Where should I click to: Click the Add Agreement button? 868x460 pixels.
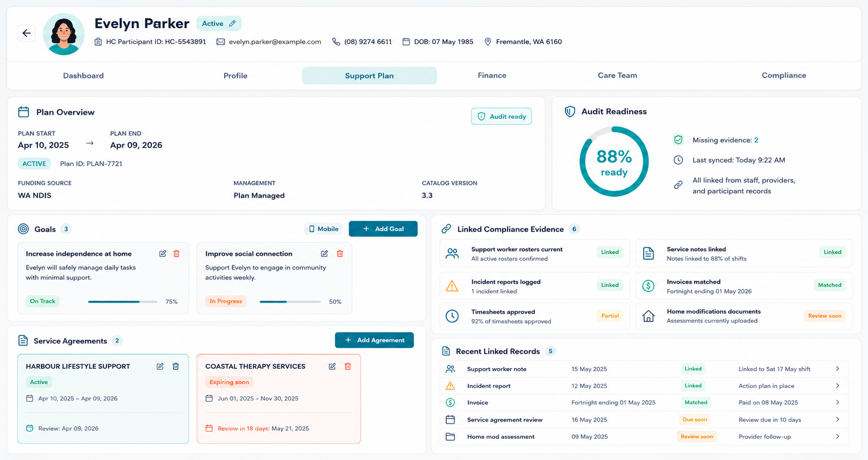coord(374,340)
